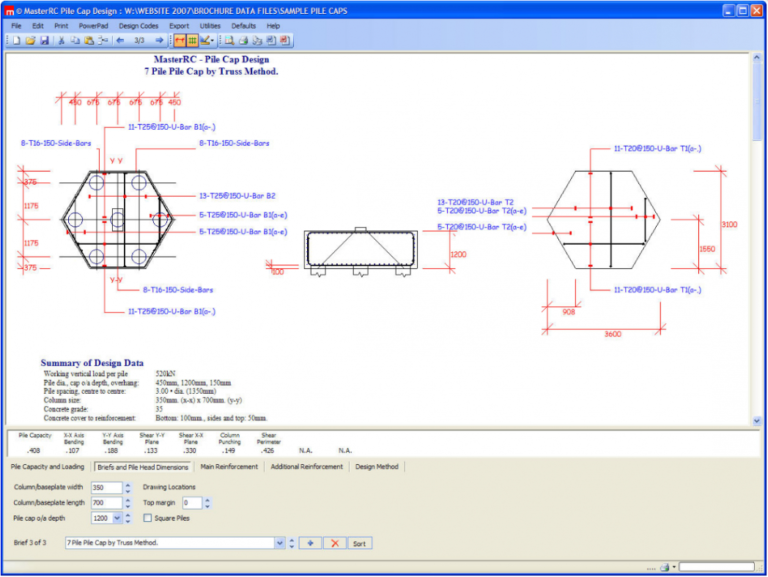
Task: Open the Export menu
Action: (179, 26)
